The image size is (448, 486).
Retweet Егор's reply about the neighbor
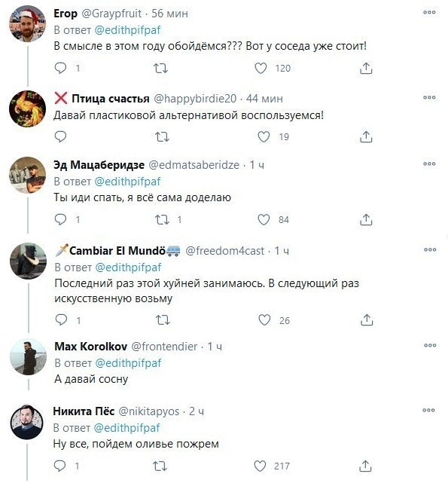click(161, 68)
